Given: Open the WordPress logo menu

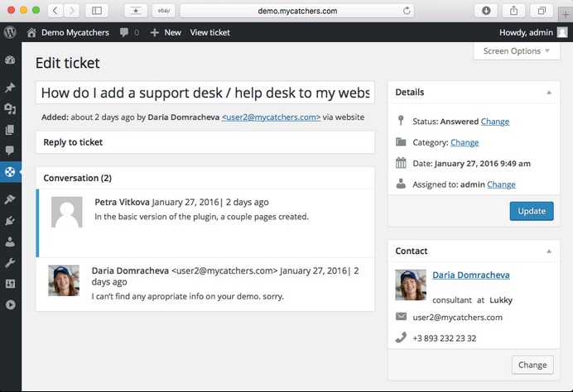Looking at the screenshot, I should (10, 32).
